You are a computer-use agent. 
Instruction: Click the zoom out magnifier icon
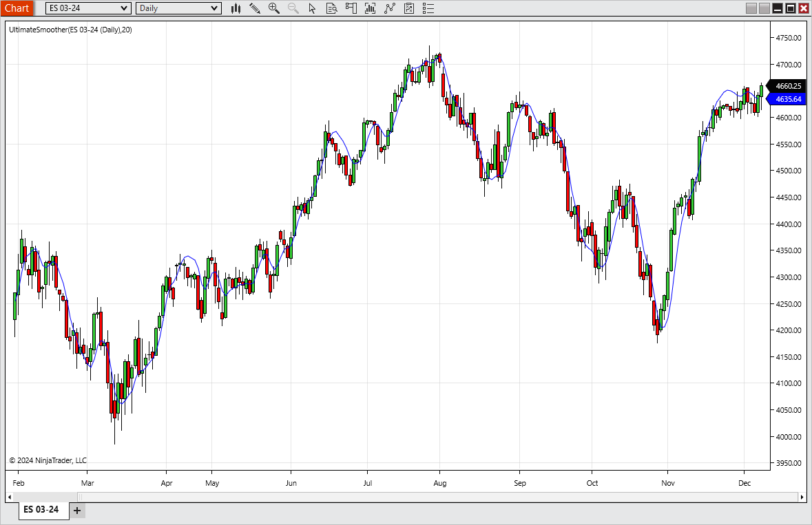click(x=293, y=8)
